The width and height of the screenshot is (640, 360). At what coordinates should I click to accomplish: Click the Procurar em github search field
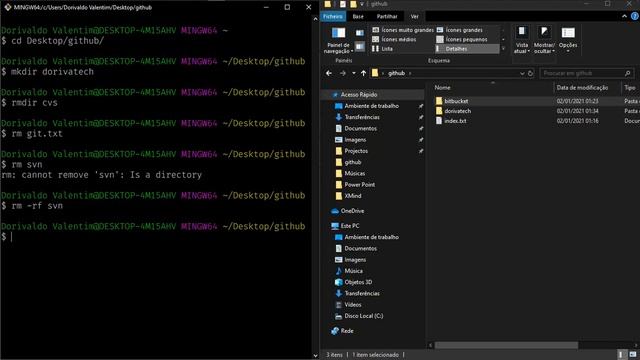coord(587,73)
